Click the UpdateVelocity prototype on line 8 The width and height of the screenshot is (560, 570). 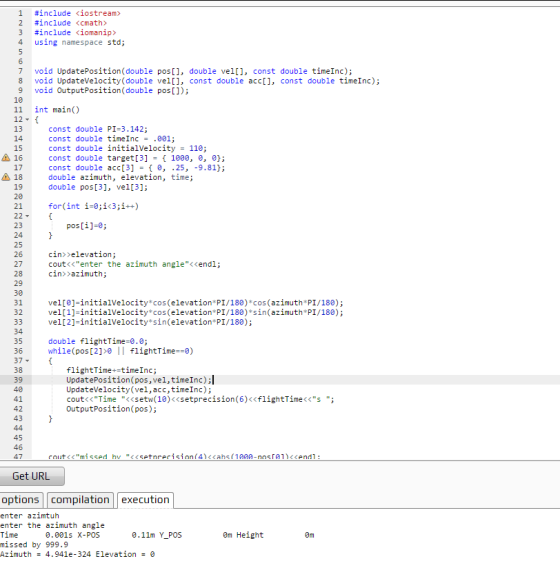tap(207, 81)
